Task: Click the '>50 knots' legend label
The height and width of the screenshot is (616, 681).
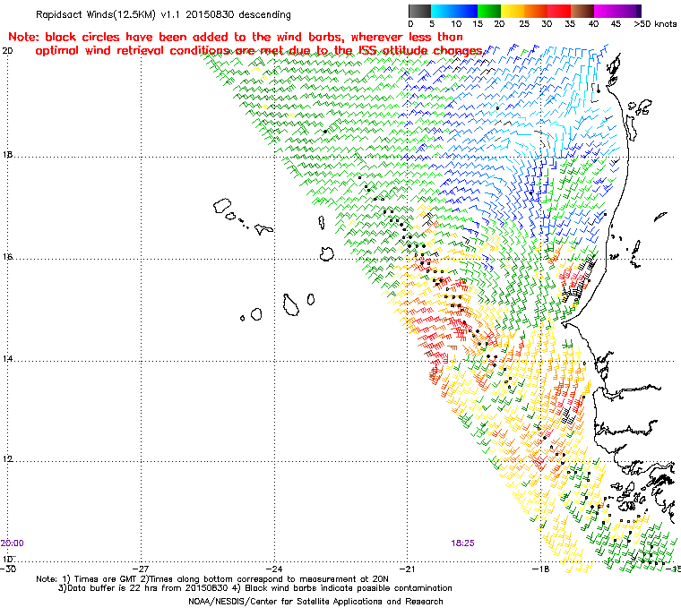Action: [x=655, y=24]
